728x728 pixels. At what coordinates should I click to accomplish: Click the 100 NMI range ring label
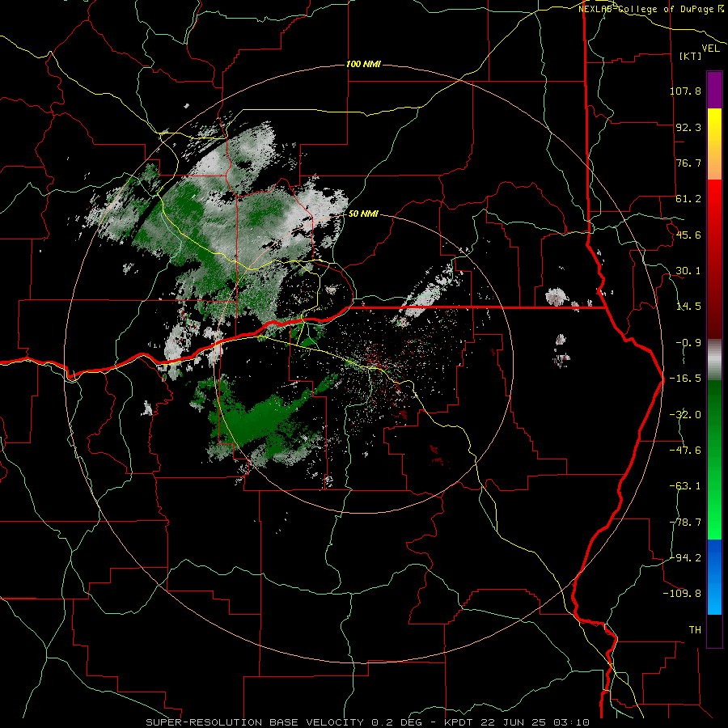click(363, 64)
